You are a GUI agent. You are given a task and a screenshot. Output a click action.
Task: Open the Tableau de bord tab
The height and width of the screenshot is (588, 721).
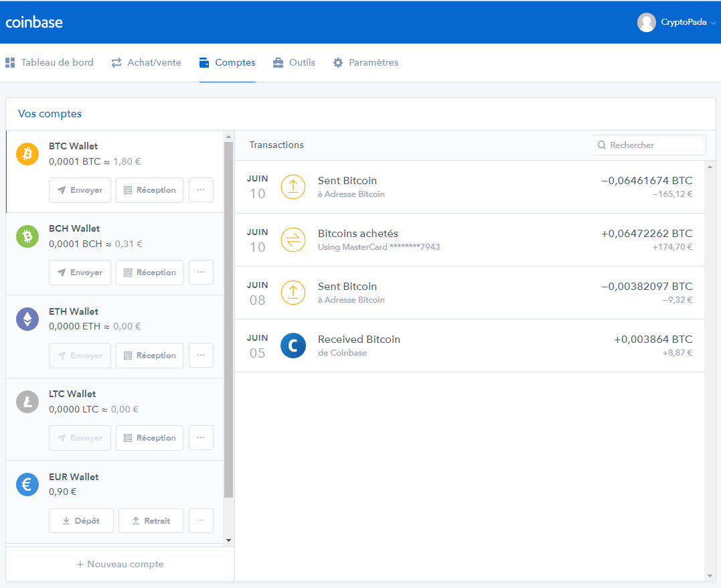[49, 62]
